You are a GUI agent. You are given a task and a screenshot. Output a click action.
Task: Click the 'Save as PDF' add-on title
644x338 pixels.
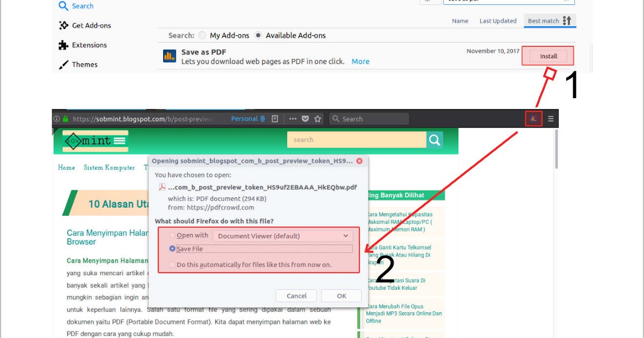click(x=204, y=52)
